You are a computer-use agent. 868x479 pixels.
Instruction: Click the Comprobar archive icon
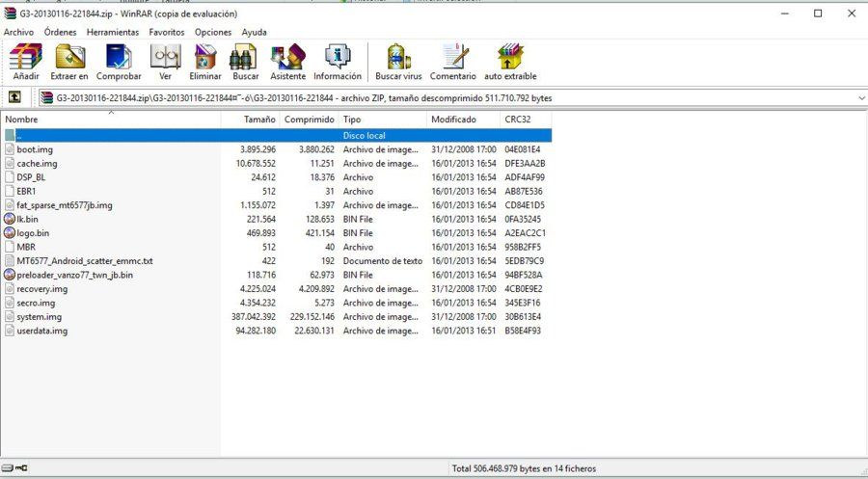119,57
